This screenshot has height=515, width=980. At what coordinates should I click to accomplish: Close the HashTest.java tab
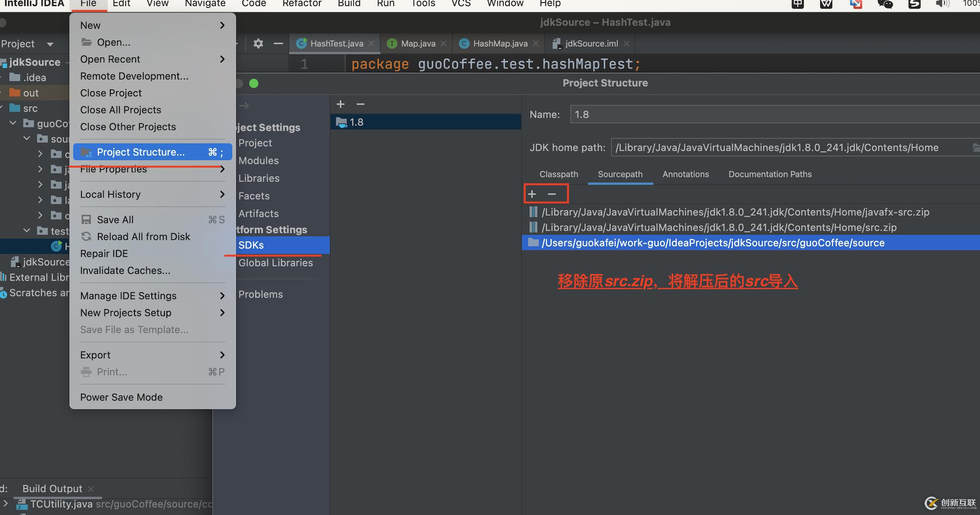click(x=371, y=43)
